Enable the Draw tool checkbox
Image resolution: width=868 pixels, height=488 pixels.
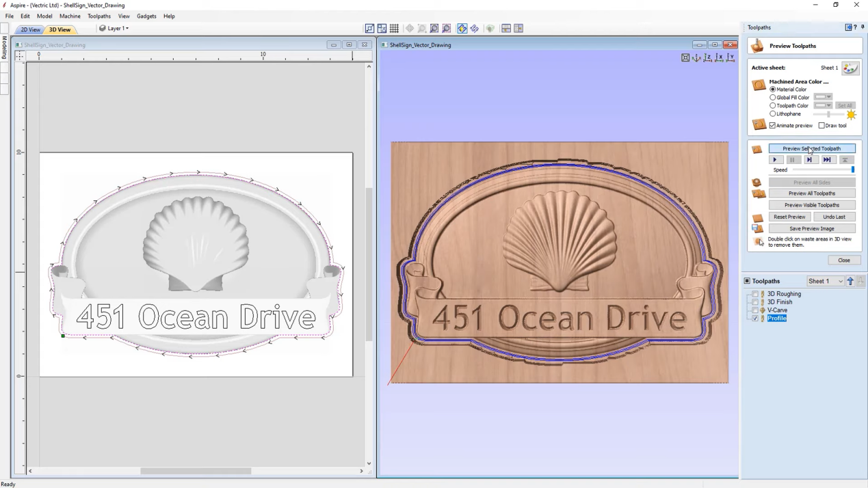click(821, 126)
